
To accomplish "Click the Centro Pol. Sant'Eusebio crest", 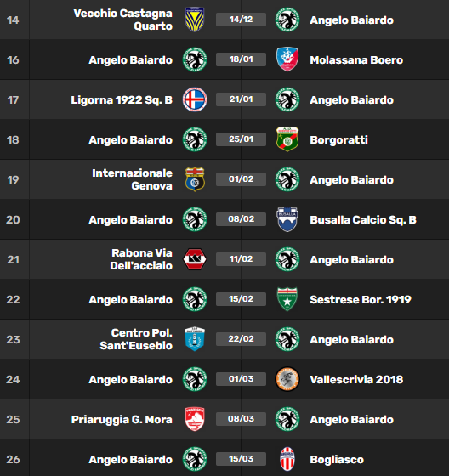I will coord(195,339).
